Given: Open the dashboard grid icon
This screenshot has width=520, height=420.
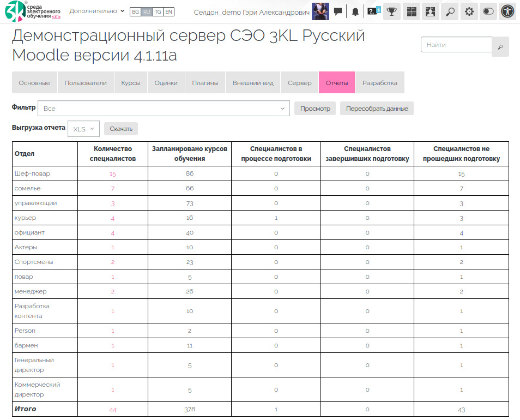Looking at the screenshot, I should click(x=412, y=11).
